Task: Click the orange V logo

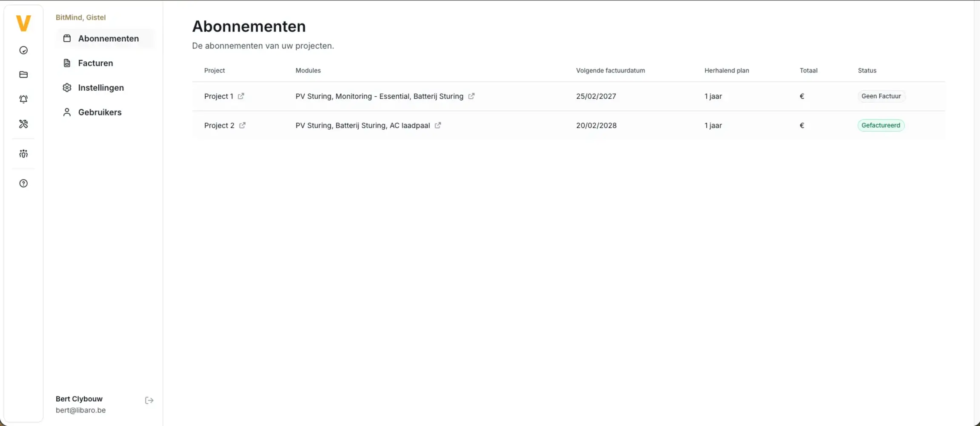Action: [23, 23]
